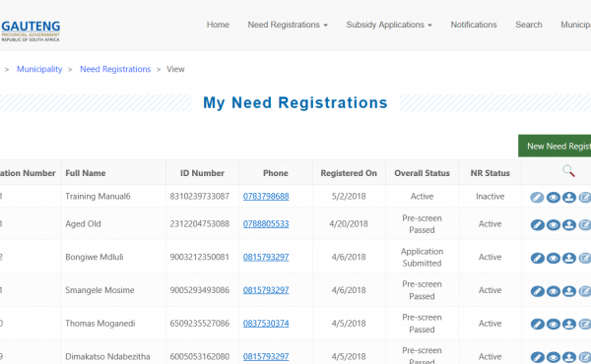Open the Municipality item in top navigation
Viewport: 591px width, 364px height.
[x=575, y=25]
